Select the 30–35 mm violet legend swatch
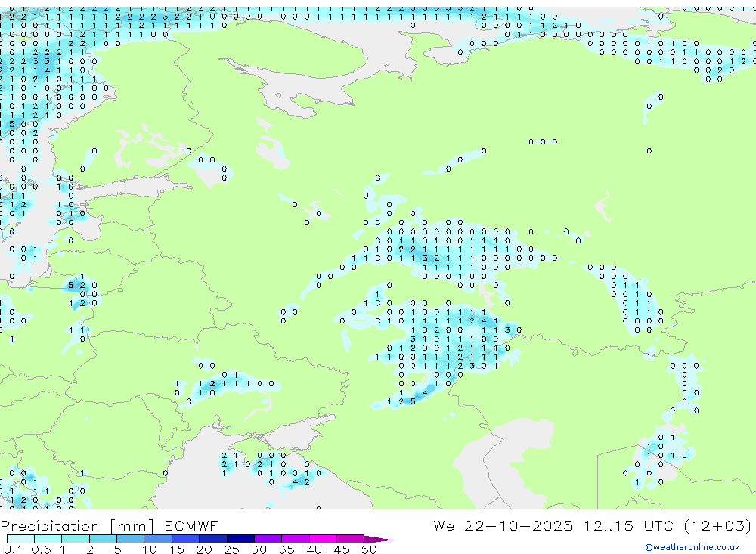 tap(268, 539)
